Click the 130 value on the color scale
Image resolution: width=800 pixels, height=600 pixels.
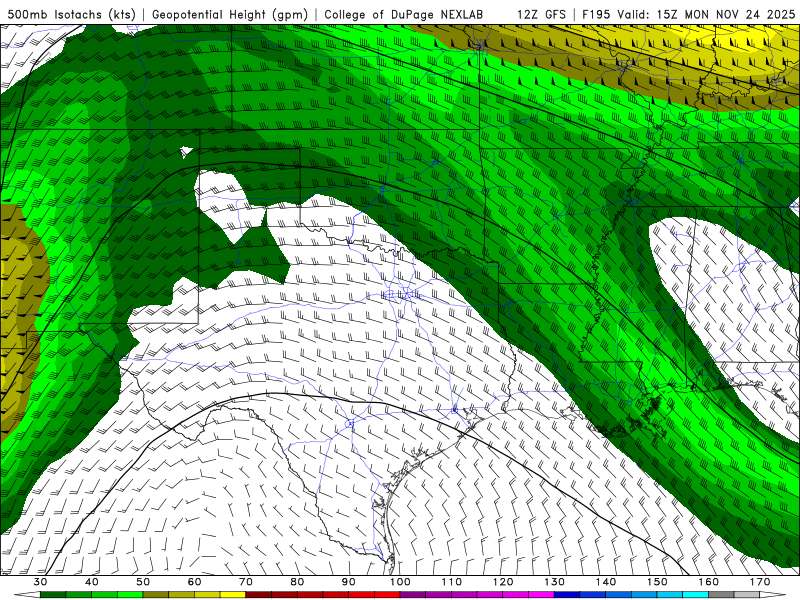point(555,582)
